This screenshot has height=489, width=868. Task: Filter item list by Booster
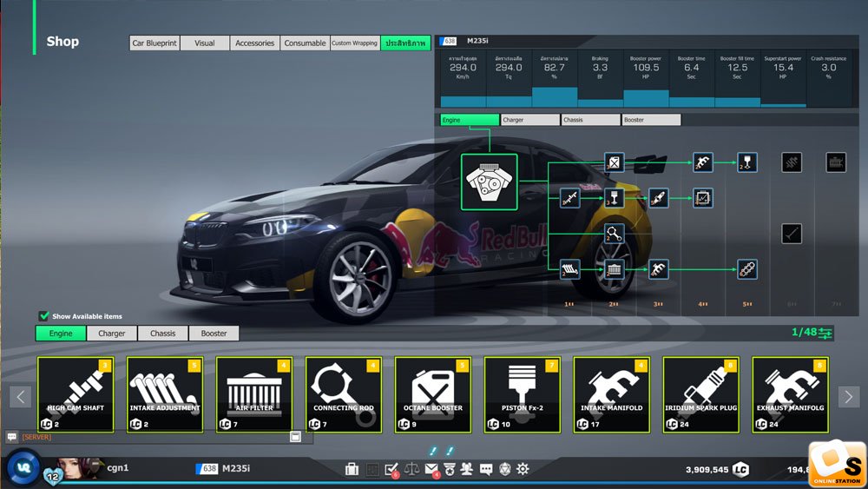(x=214, y=333)
